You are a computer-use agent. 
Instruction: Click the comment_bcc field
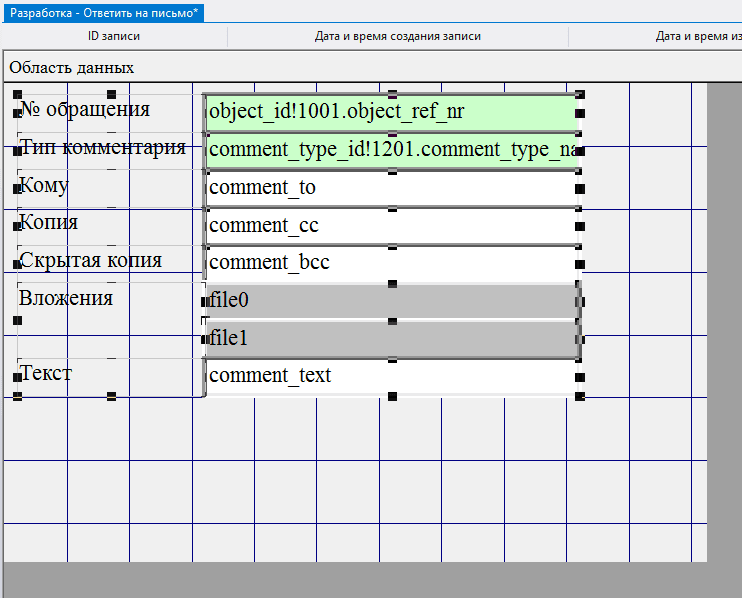pos(390,263)
